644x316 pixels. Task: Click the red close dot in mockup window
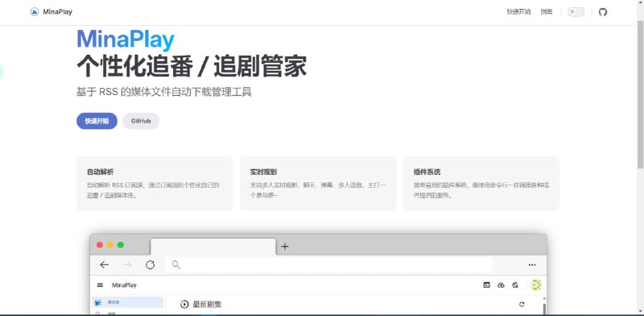99,245
